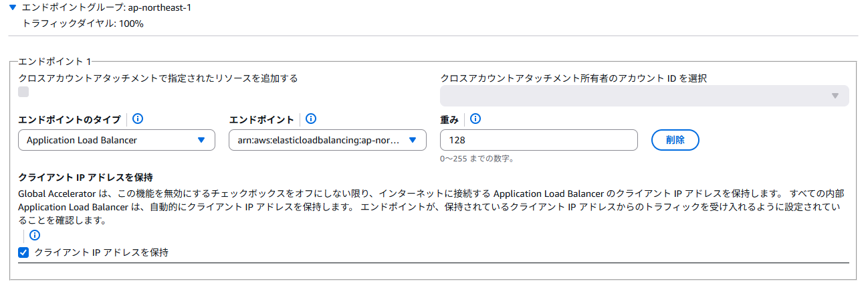Open the endpoint ARN dropdown
Screen dimensions: 868x286
tap(327, 140)
